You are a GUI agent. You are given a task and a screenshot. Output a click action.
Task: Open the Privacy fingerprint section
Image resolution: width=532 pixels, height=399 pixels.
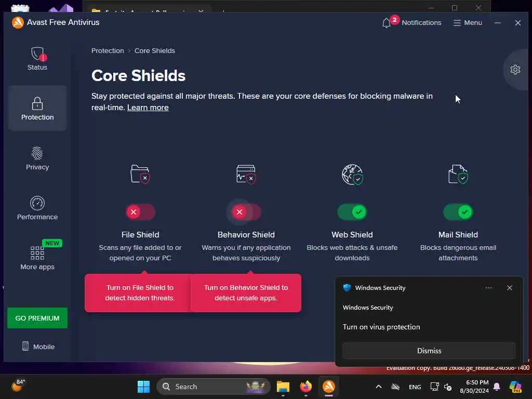tap(37, 158)
